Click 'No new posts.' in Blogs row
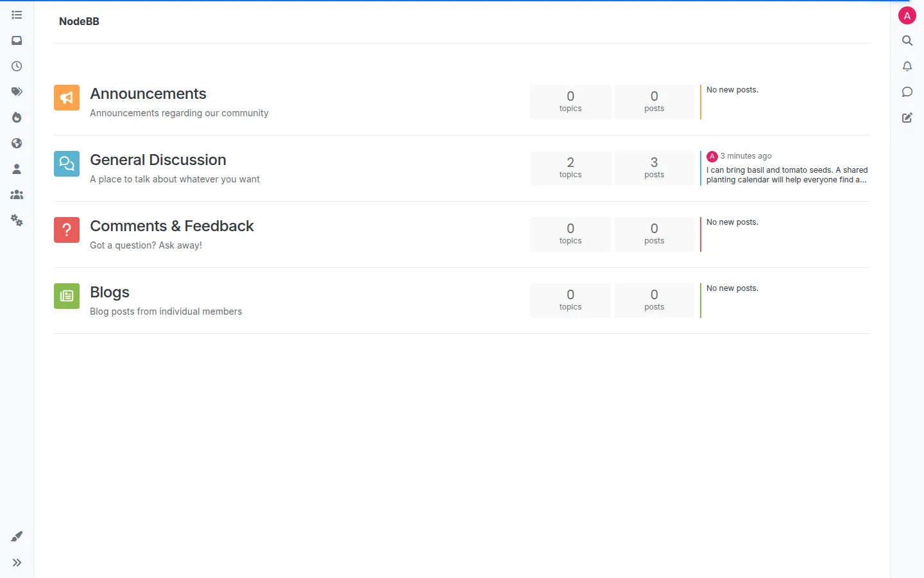 pyautogui.click(x=732, y=288)
